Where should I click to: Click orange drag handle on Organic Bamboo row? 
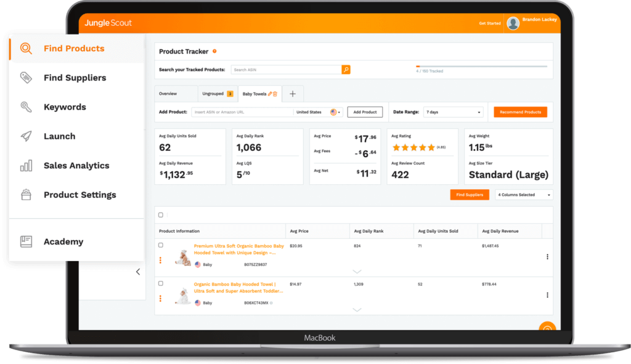[161, 299]
